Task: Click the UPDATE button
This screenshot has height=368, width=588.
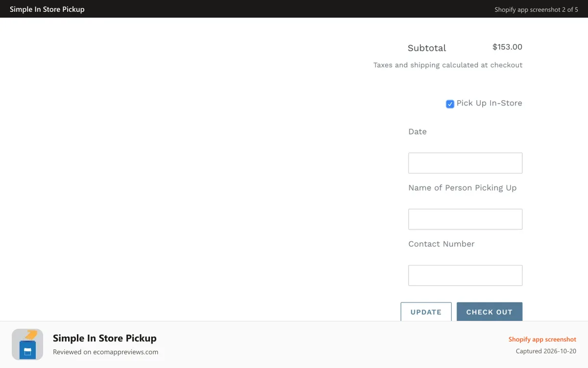Action: (x=426, y=312)
